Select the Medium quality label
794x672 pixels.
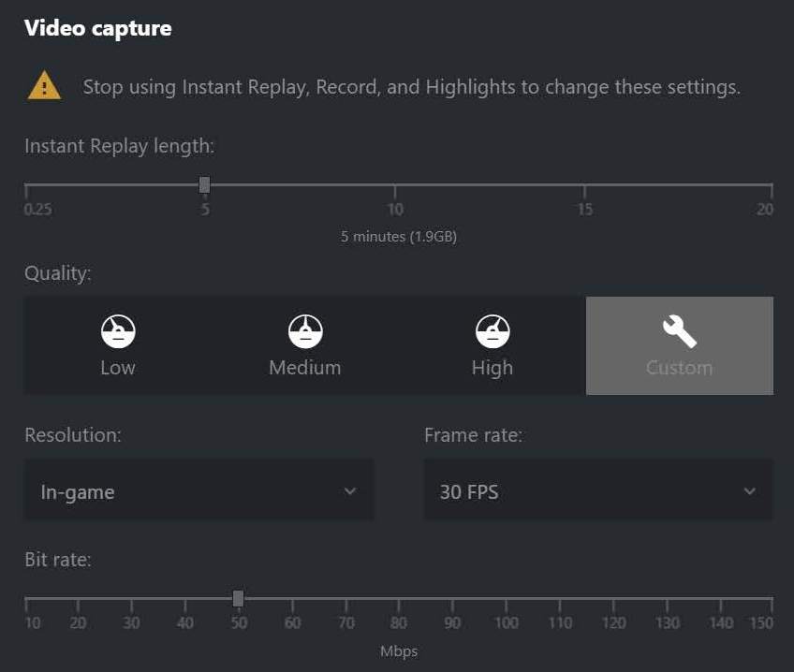click(x=305, y=368)
